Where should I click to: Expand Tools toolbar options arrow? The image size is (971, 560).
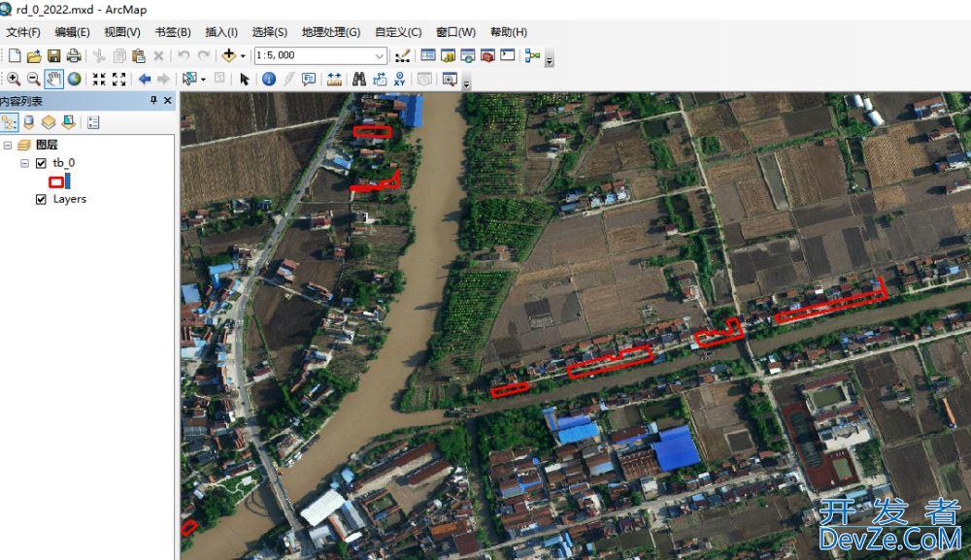467,82
